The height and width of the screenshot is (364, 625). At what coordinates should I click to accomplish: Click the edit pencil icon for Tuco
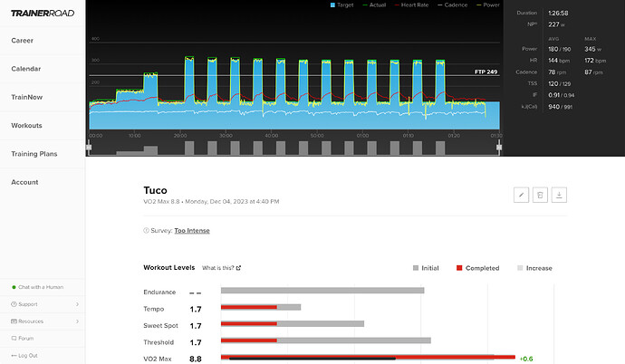coord(521,196)
